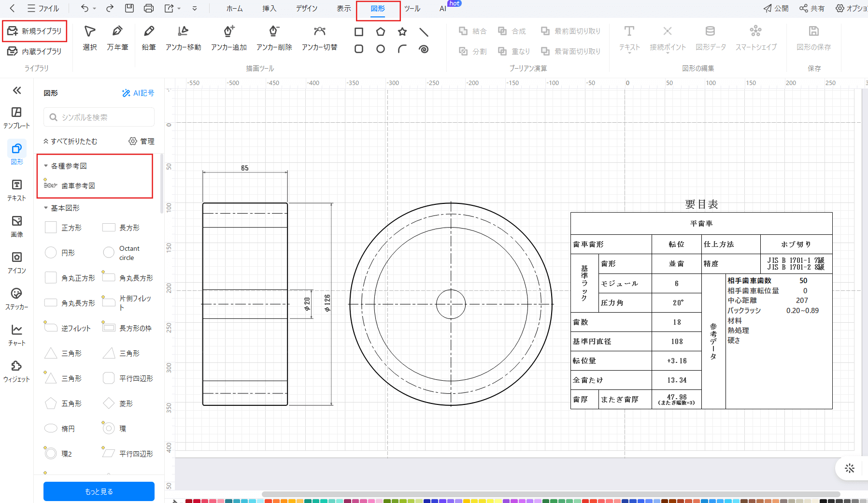The image size is (868, 503).
Task: Pick the square drawing shape tool
Action: click(359, 32)
